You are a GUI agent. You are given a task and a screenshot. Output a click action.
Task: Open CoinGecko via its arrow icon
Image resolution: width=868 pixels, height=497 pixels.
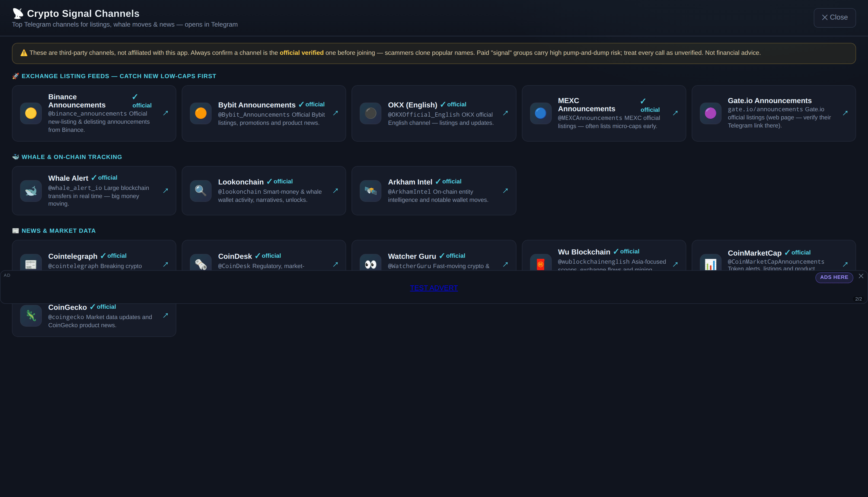[x=165, y=316]
